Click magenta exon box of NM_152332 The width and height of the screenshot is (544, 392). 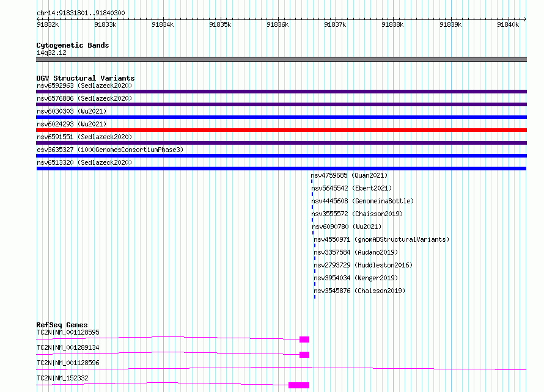[x=299, y=385]
